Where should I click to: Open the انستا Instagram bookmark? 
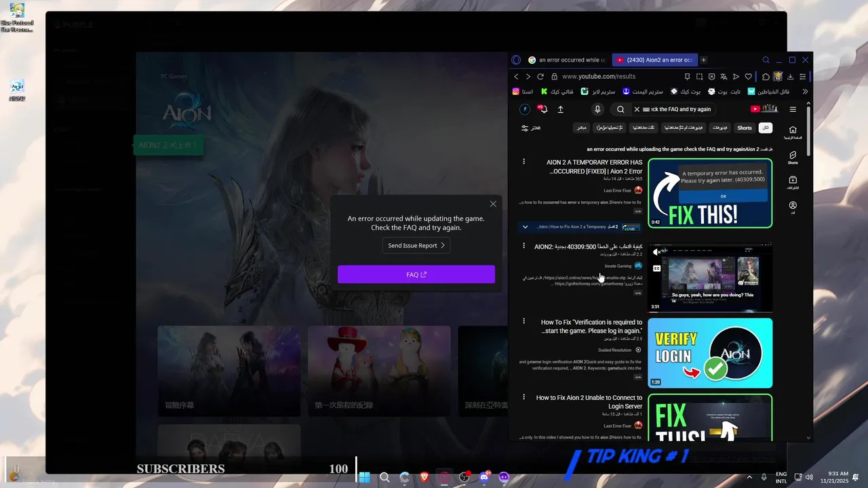522,91
